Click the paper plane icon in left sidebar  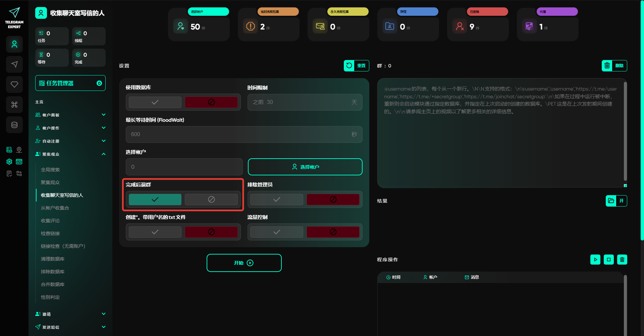pyautogui.click(x=14, y=64)
